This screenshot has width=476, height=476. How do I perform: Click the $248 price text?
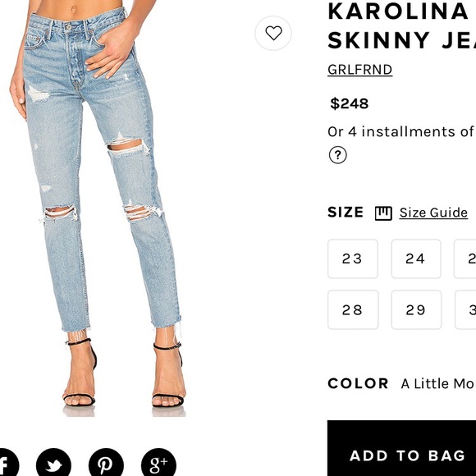[350, 104]
